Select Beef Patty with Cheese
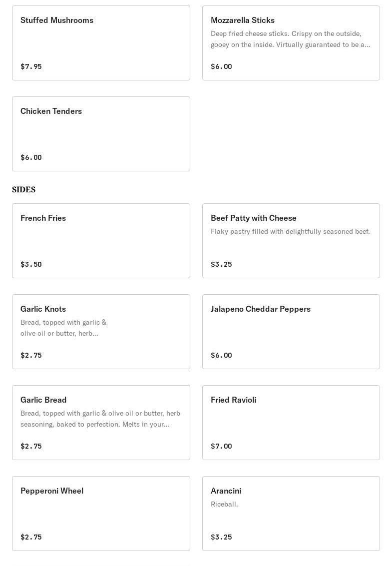This screenshot has width=392, height=566. tap(291, 241)
